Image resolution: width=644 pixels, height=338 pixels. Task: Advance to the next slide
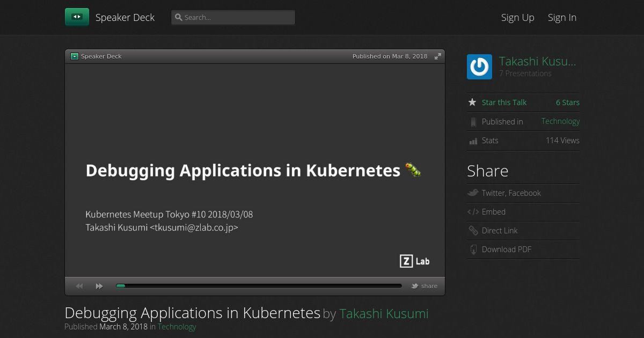tap(99, 286)
